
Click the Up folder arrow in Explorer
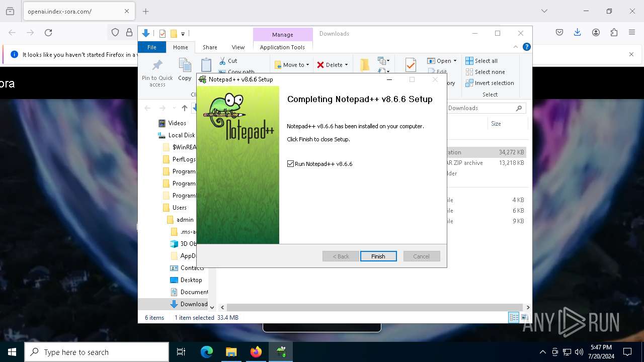click(185, 108)
